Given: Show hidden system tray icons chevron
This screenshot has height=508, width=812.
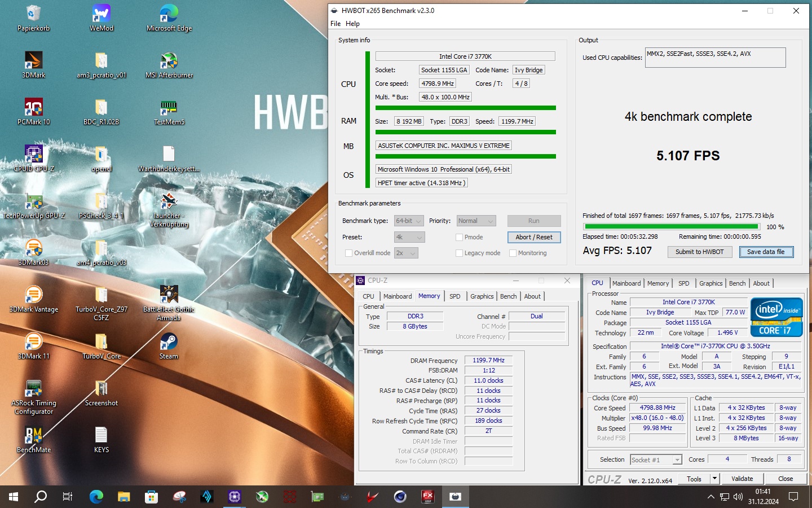Looking at the screenshot, I should (x=710, y=497).
